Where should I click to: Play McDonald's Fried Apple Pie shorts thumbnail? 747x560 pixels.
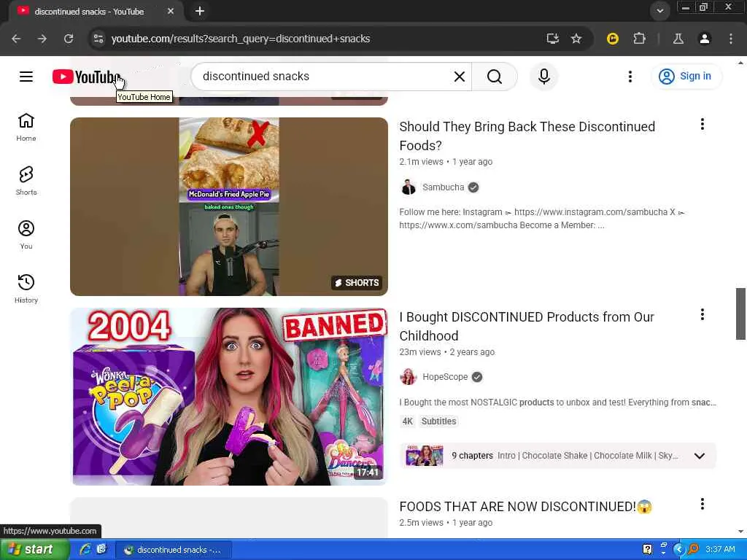click(228, 206)
